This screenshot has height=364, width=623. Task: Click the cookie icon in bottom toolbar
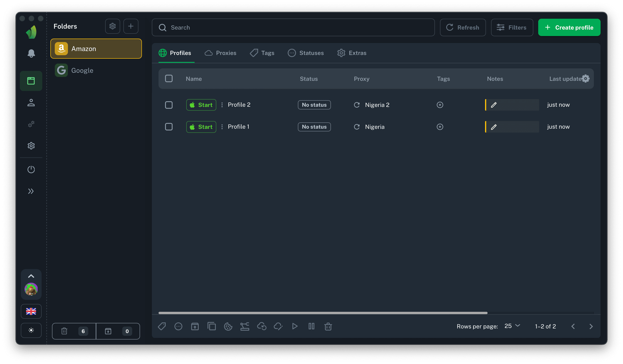point(228,326)
